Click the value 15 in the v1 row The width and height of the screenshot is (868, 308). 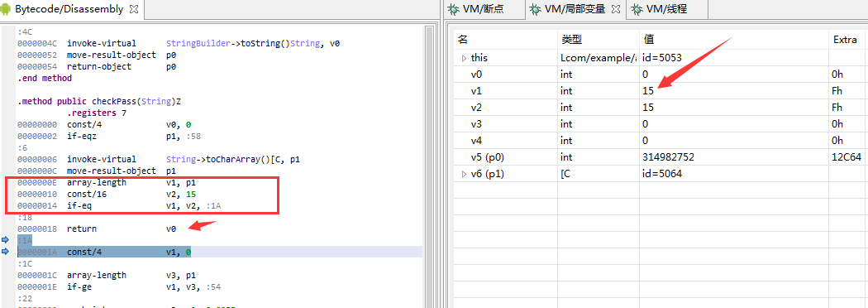648,91
